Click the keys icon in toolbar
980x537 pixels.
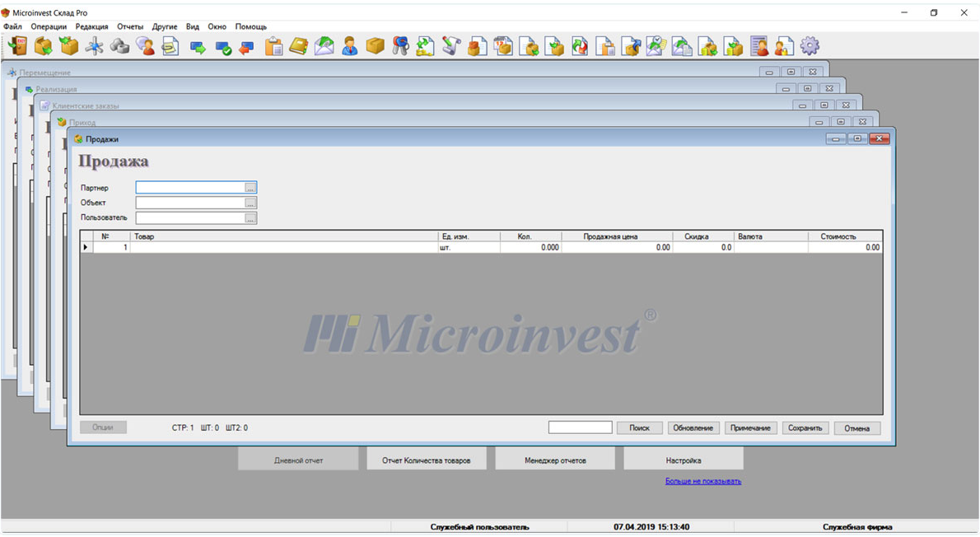point(400,46)
